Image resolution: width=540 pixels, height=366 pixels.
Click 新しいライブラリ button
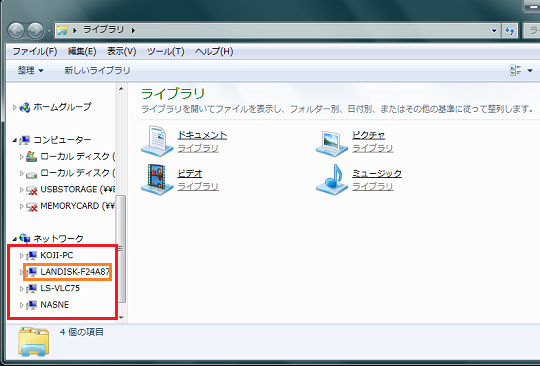coord(97,71)
